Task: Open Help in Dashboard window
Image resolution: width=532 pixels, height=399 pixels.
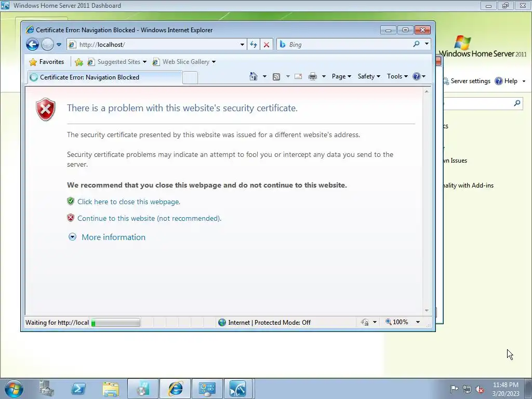Action: coord(506,81)
